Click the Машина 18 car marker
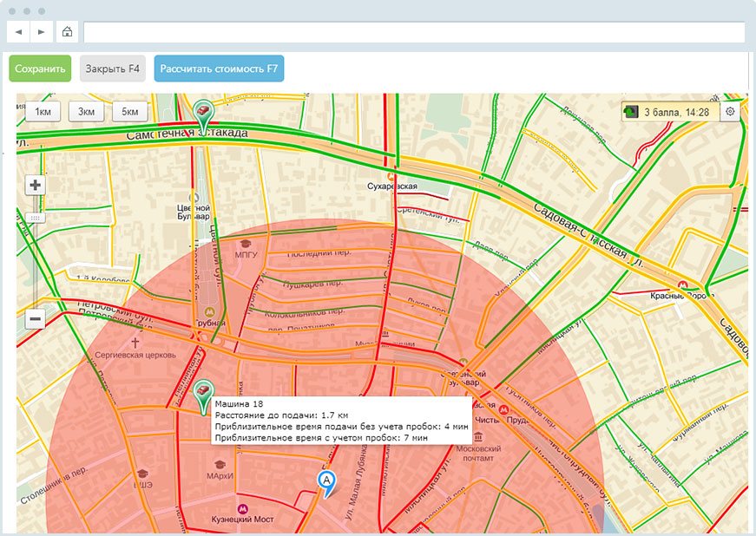The height and width of the screenshot is (536, 756). 203,395
